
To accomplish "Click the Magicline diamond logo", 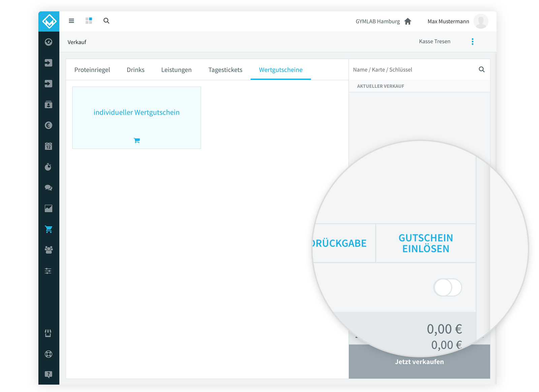I will point(49,22).
